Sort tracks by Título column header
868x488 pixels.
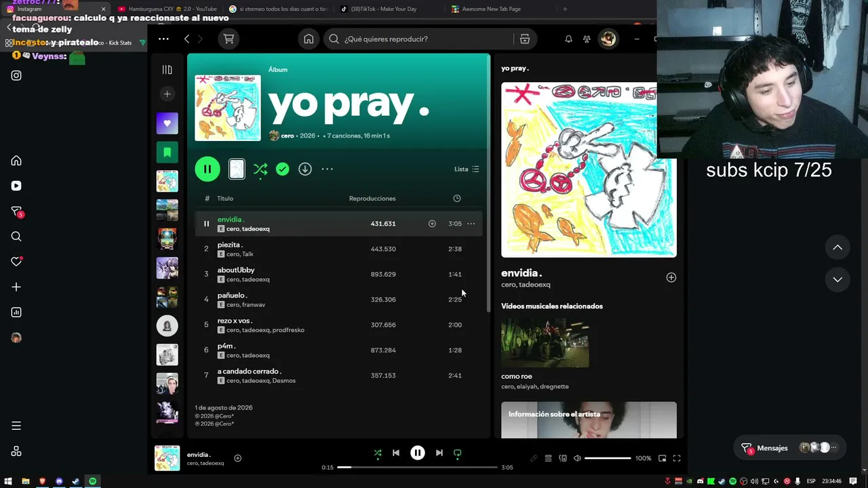point(225,199)
